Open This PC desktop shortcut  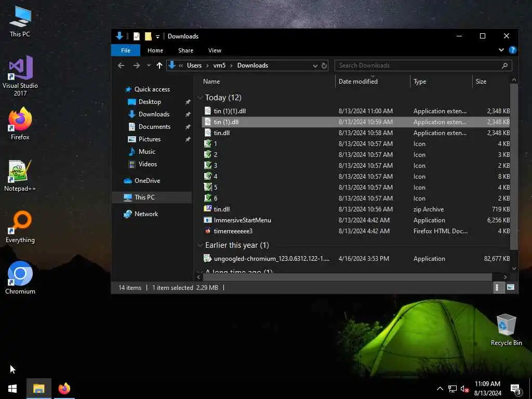coord(20,21)
